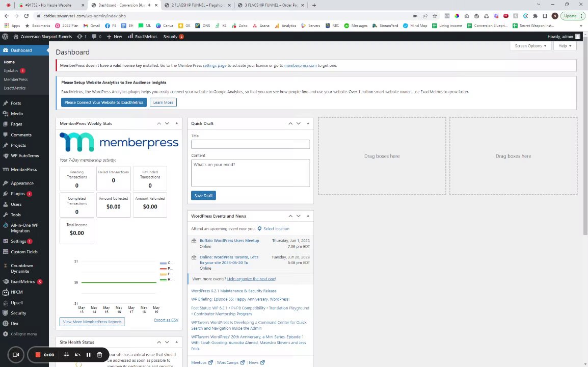Move Quick Draft widget up

[x=290, y=123]
